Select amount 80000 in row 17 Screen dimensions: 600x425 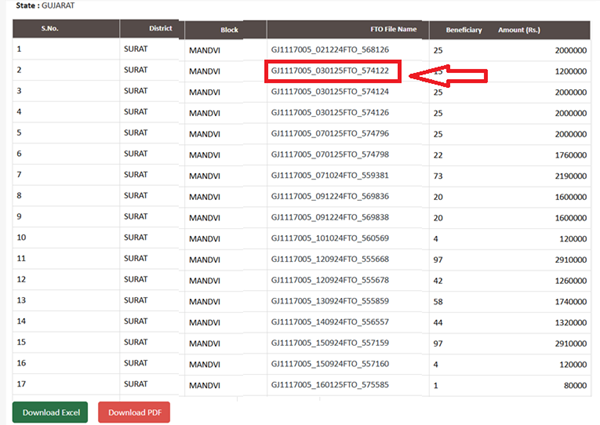(575, 386)
